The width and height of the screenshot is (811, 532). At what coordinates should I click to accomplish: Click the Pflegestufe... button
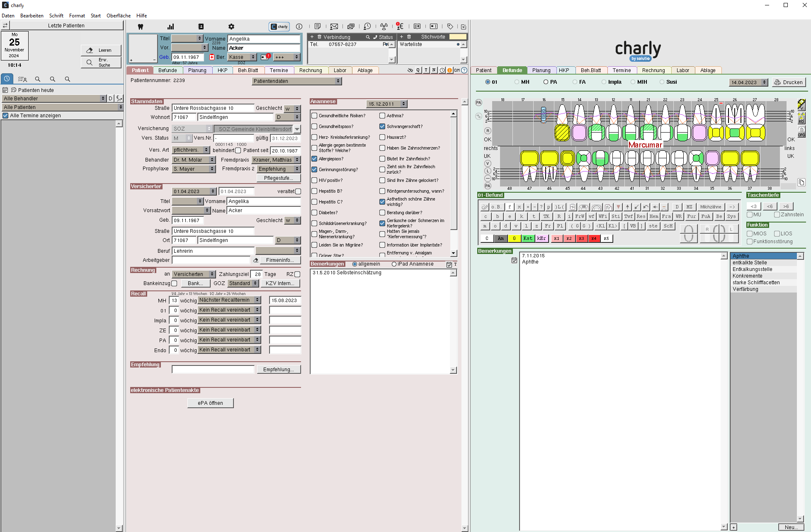point(278,178)
